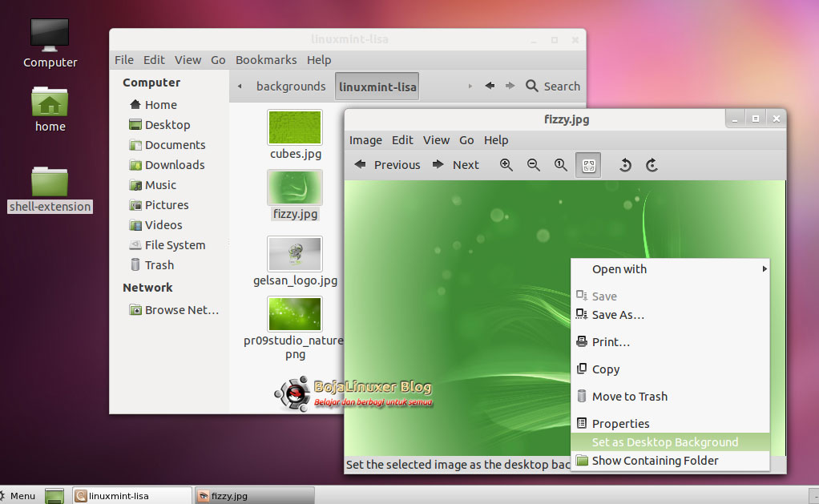Image resolution: width=819 pixels, height=504 pixels.
Task: Switch to linuxmint-lisa taskbar window
Action: [x=132, y=496]
